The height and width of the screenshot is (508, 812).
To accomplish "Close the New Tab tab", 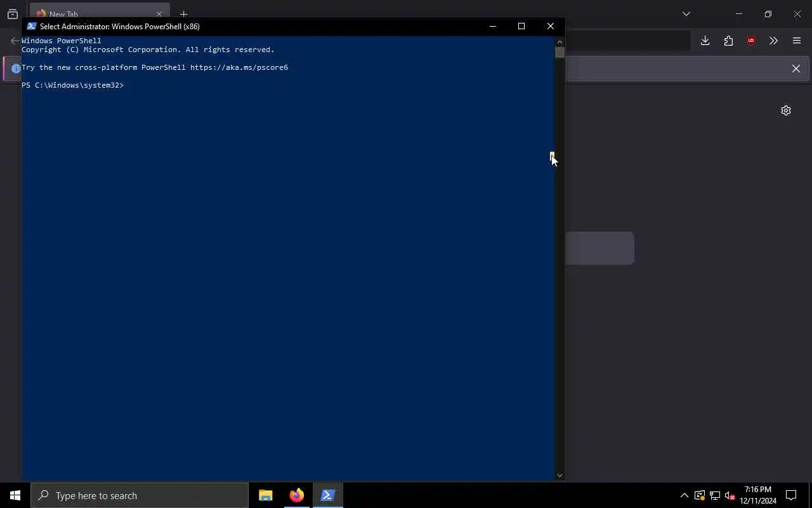I will click(159, 14).
